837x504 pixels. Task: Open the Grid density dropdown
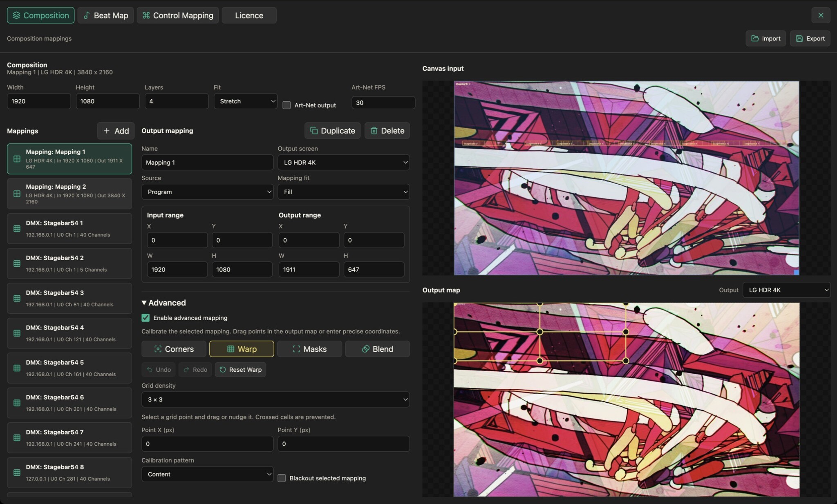pos(275,399)
